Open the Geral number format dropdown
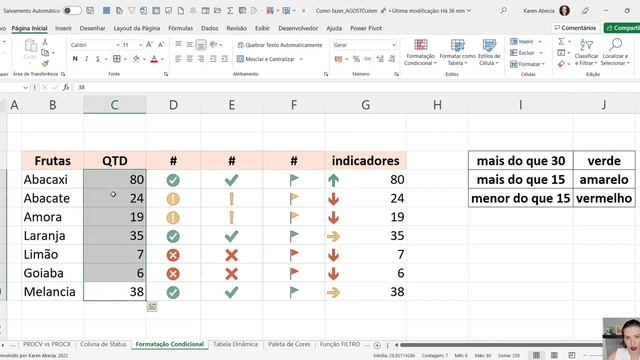 [393, 45]
